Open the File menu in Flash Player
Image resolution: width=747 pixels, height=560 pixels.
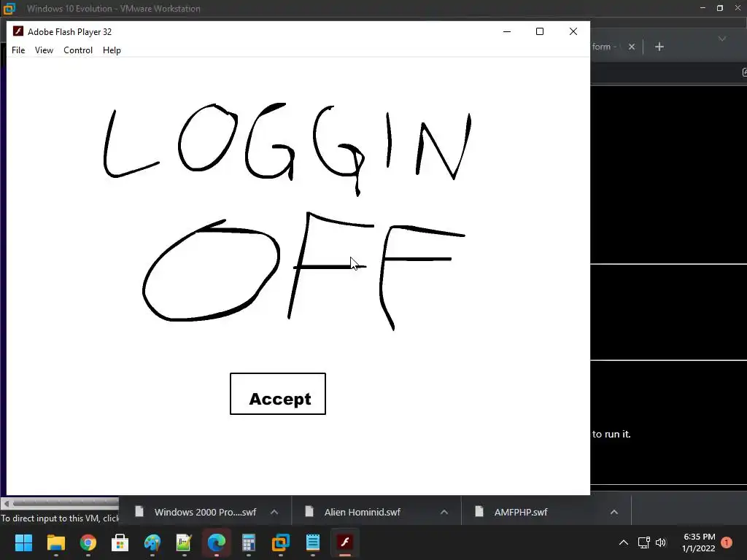(x=18, y=50)
